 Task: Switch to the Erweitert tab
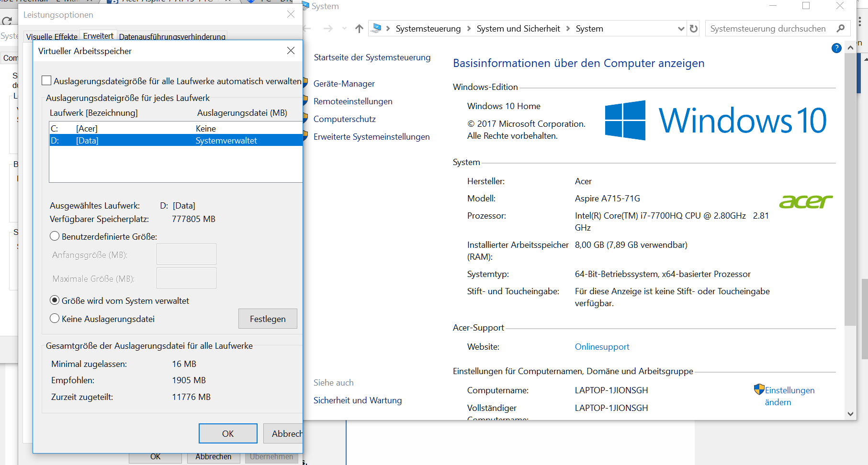(x=98, y=36)
